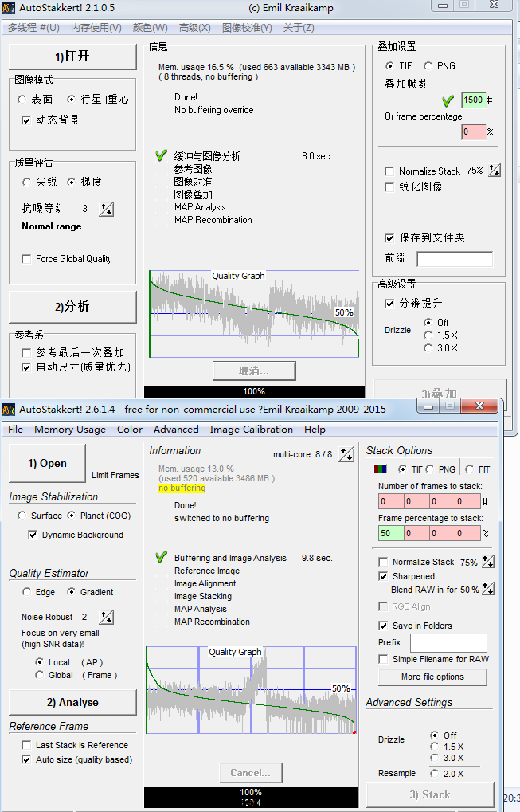
Task: Open Advanced menu in front window
Action: click(176, 429)
